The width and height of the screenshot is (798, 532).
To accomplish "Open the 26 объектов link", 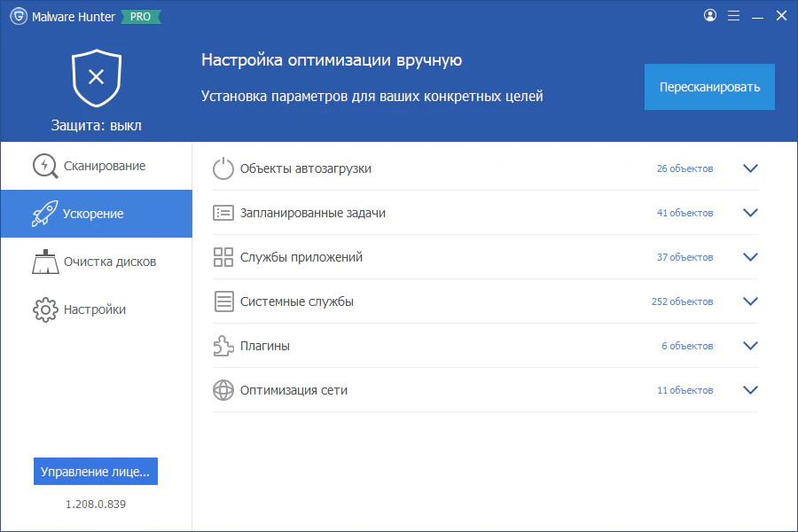I will 686,168.
